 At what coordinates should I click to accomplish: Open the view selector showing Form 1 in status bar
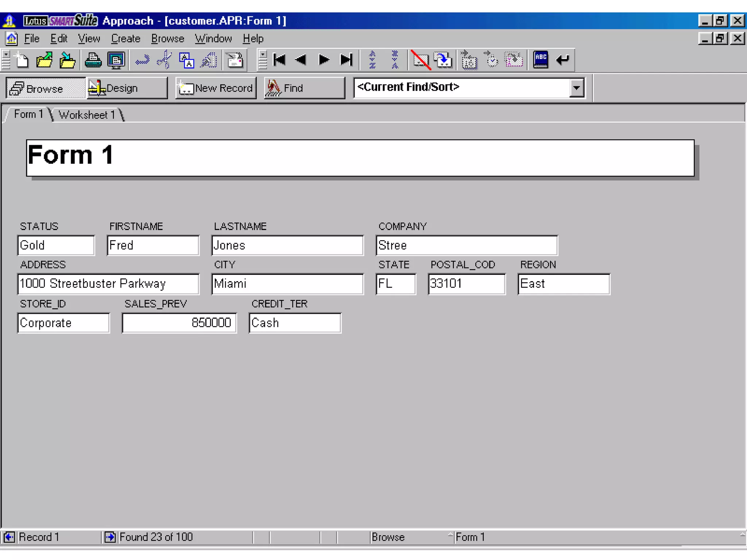(x=470, y=537)
